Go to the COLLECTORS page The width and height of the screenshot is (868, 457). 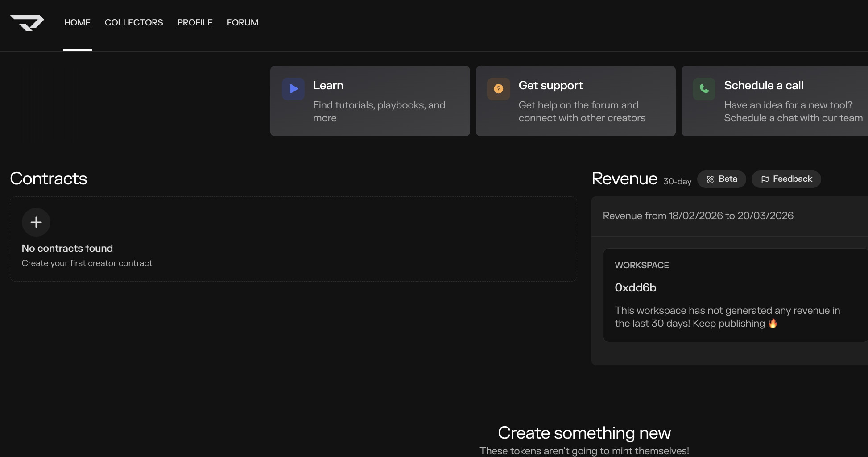134,22
